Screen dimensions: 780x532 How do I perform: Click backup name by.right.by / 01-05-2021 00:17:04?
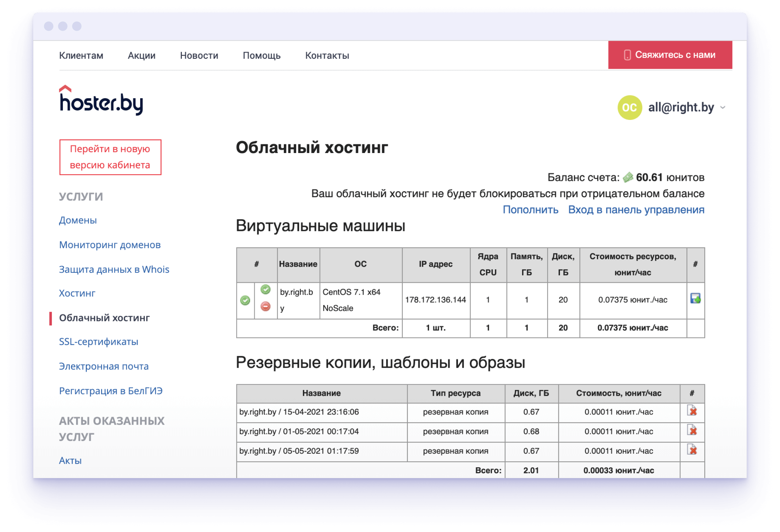299,431
